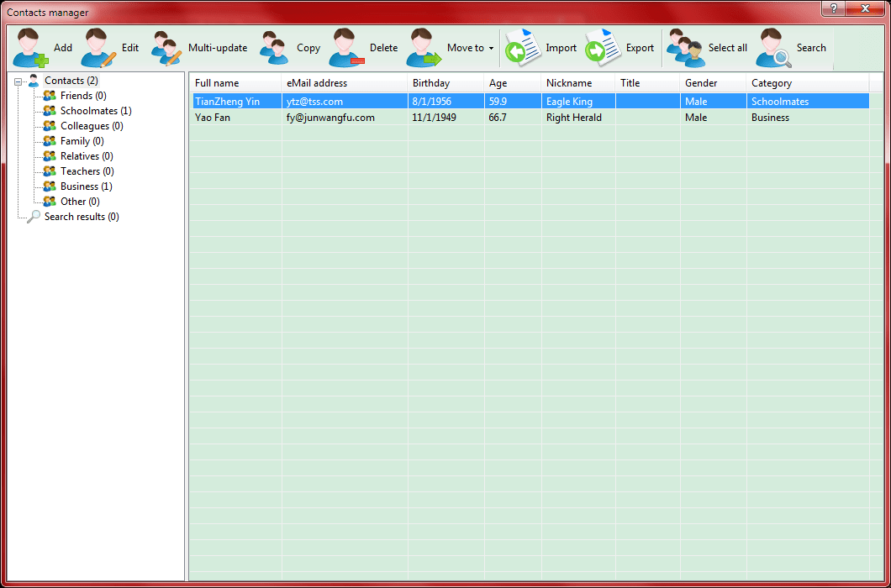
Task: Open the Family (0) category
Action: [x=82, y=141]
